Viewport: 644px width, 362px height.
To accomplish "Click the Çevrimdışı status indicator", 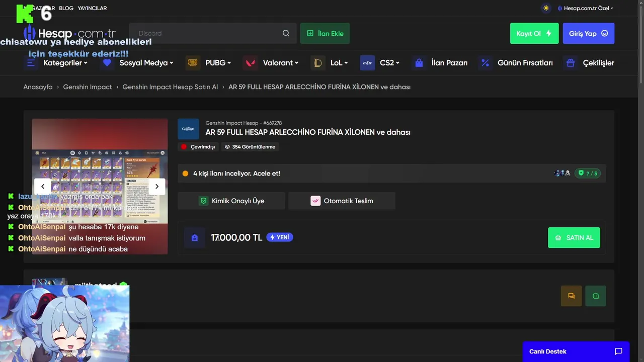I will click(198, 147).
